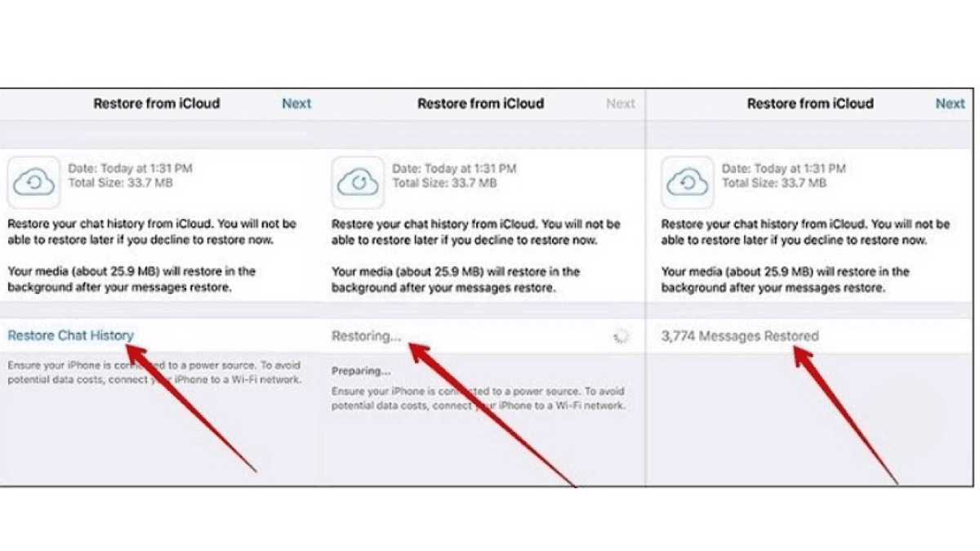
Task: Tap the greyed Next in the middle screen
Action: (x=621, y=104)
